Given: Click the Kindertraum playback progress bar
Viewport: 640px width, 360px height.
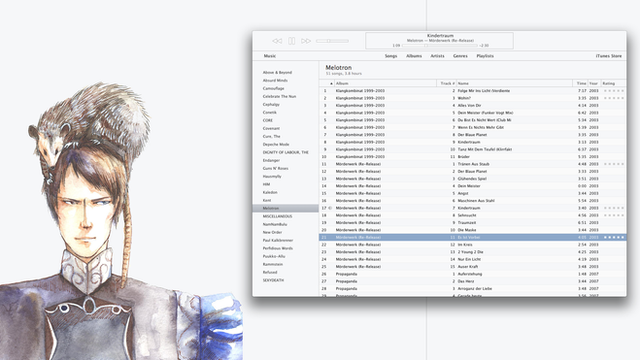Looking at the screenshot, I should pos(440,46).
